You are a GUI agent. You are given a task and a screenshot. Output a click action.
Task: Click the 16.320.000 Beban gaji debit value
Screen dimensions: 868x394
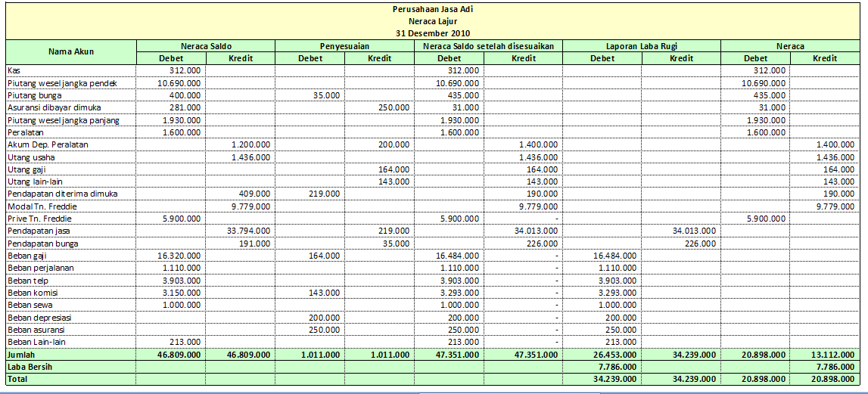click(x=179, y=256)
